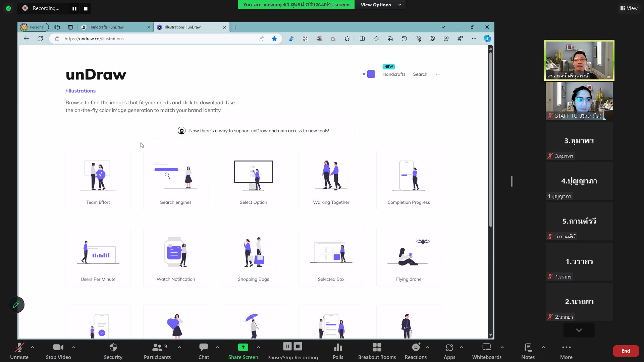This screenshot has width=644, height=362.
Task: Unmute the microphone in Zoom toolbar
Action: click(x=19, y=351)
